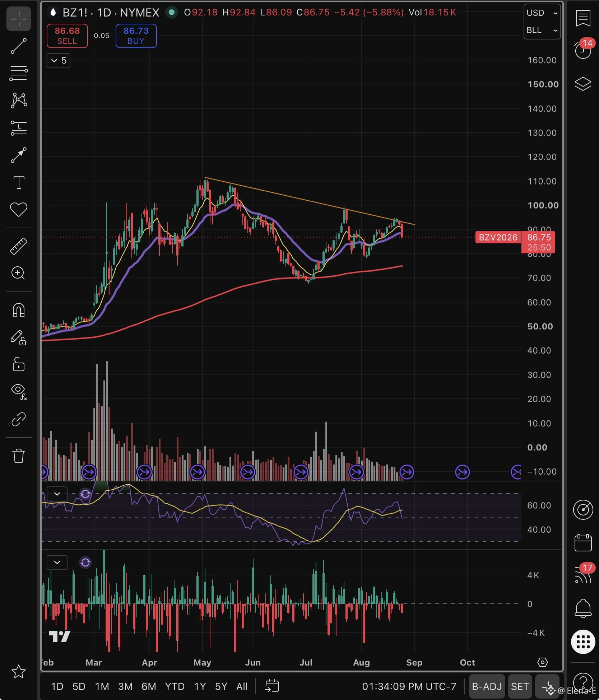Toggle magnet mode for drawings
The width and height of the screenshot is (599, 700).
[x=19, y=310]
